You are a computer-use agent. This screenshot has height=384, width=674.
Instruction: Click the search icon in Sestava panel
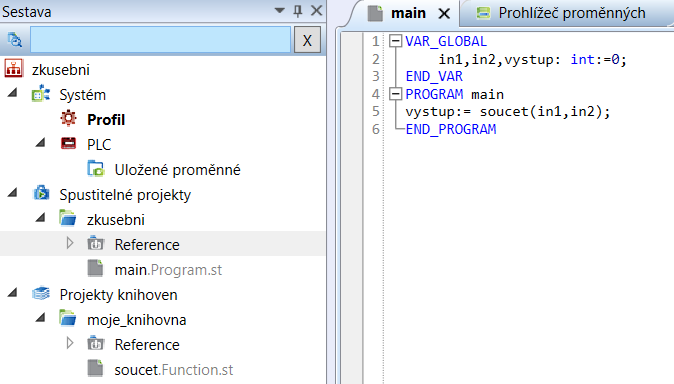pyautogui.click(x=15, y=40)
